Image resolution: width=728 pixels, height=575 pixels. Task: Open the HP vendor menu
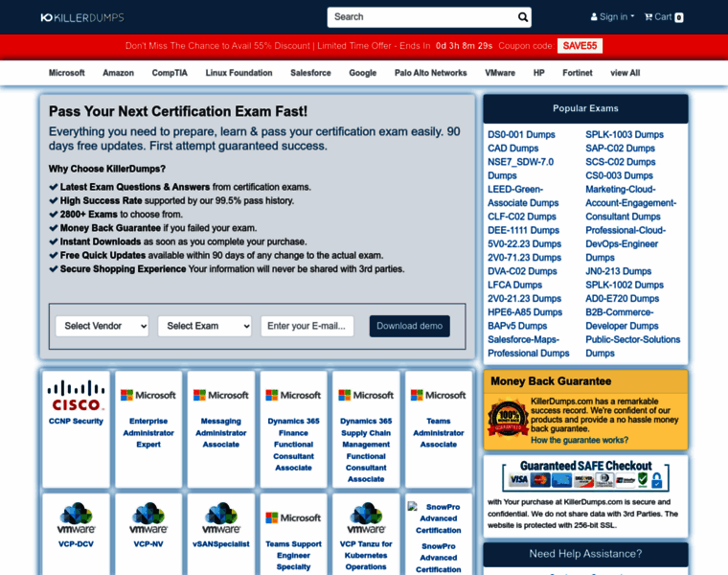tap(538, 73)
